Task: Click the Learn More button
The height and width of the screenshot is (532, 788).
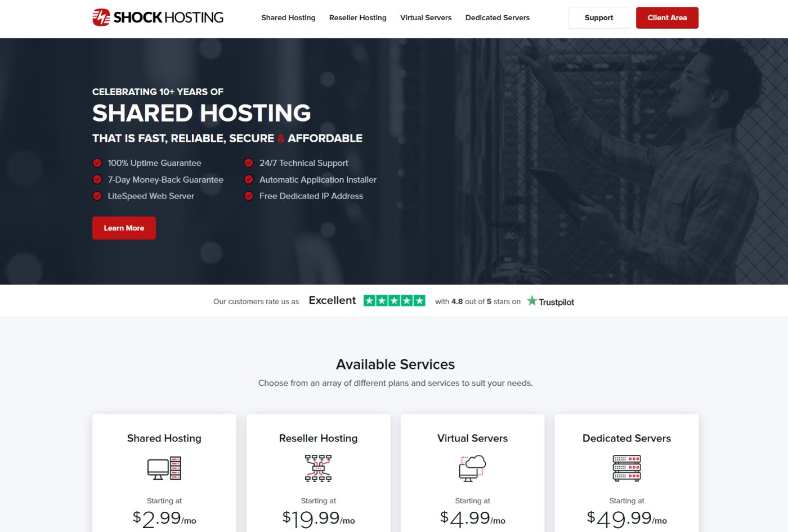Action: 124,228
